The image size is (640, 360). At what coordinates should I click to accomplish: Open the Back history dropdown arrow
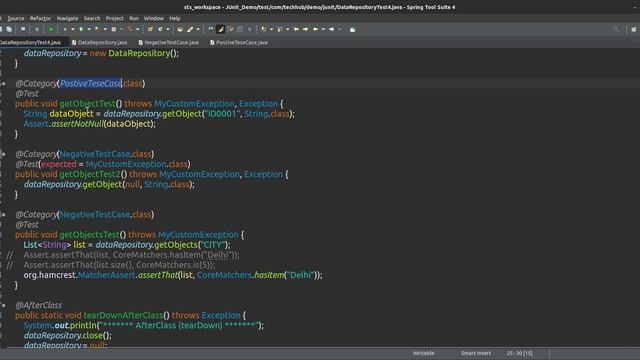coord(323,29)
